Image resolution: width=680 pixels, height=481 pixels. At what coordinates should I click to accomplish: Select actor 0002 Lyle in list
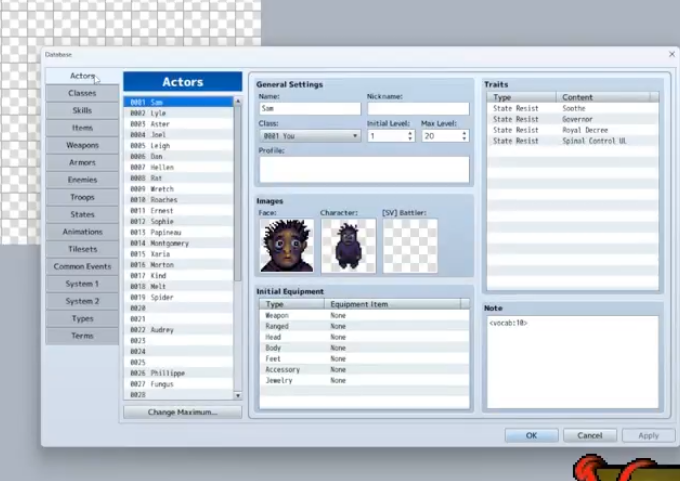tap(179, 113)
